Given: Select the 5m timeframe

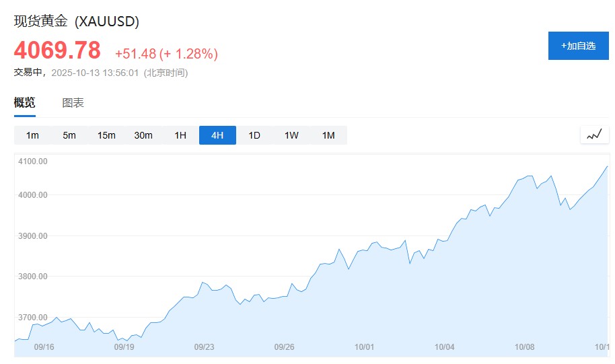Looking at the screenshot, I should click(69, 135).
